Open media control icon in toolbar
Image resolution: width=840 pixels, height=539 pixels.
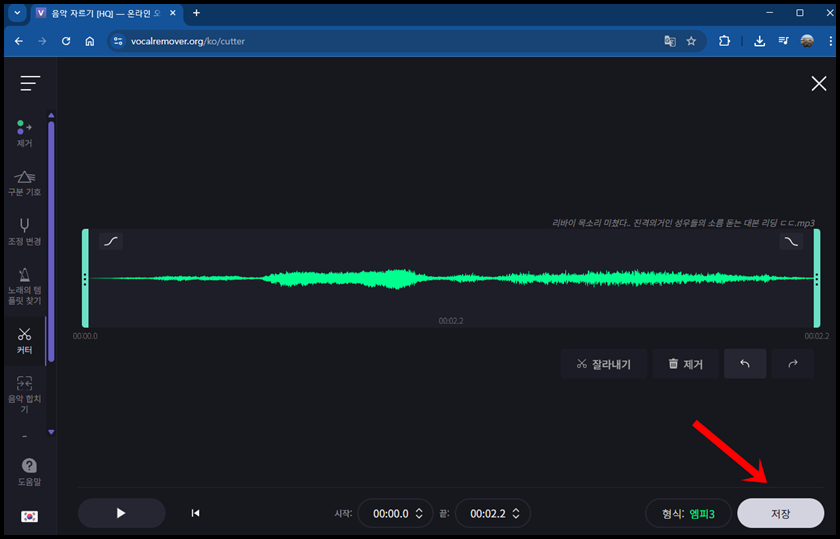tap(783, 41)
